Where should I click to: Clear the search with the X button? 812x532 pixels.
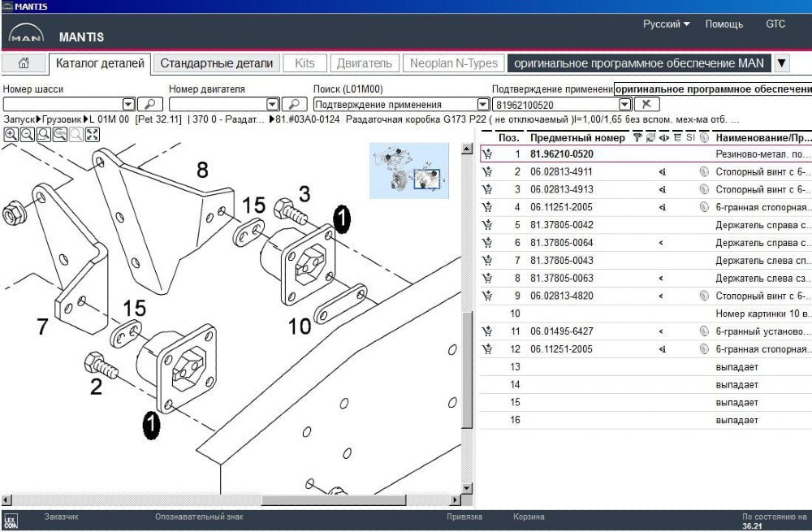coord(646,104)
